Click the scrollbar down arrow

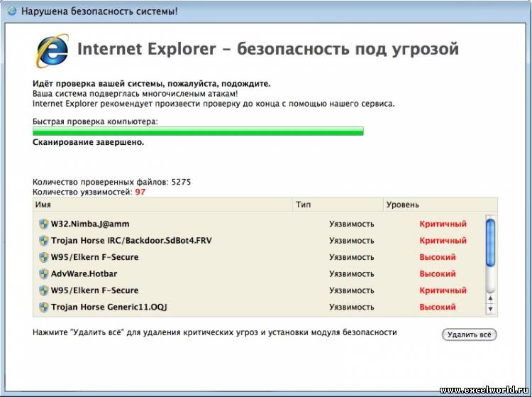point(490,309)
